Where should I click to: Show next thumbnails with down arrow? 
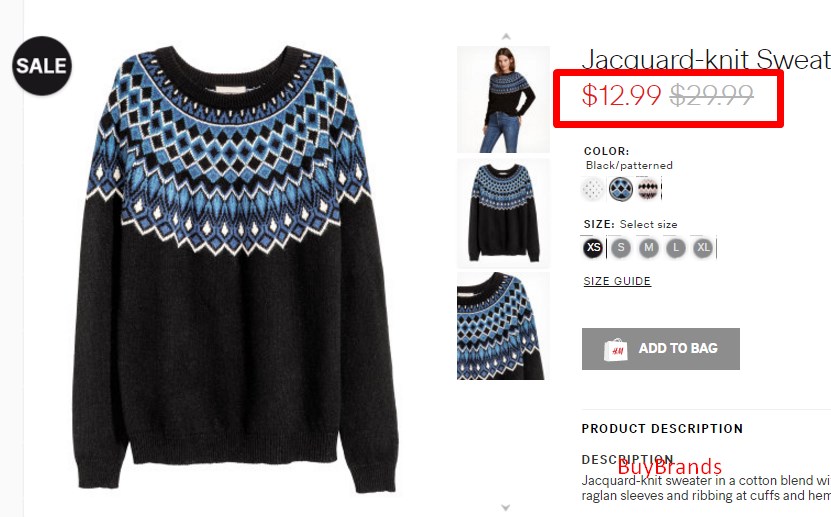pos(506,507)
